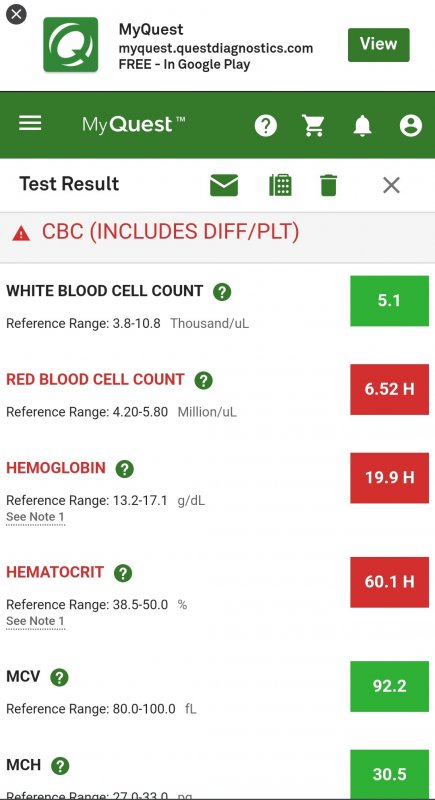Viewport: 435px width, 800px height.
Task: Tap the red 6.52 H result box
Action: pyautogui.click(x=389, y=389)
